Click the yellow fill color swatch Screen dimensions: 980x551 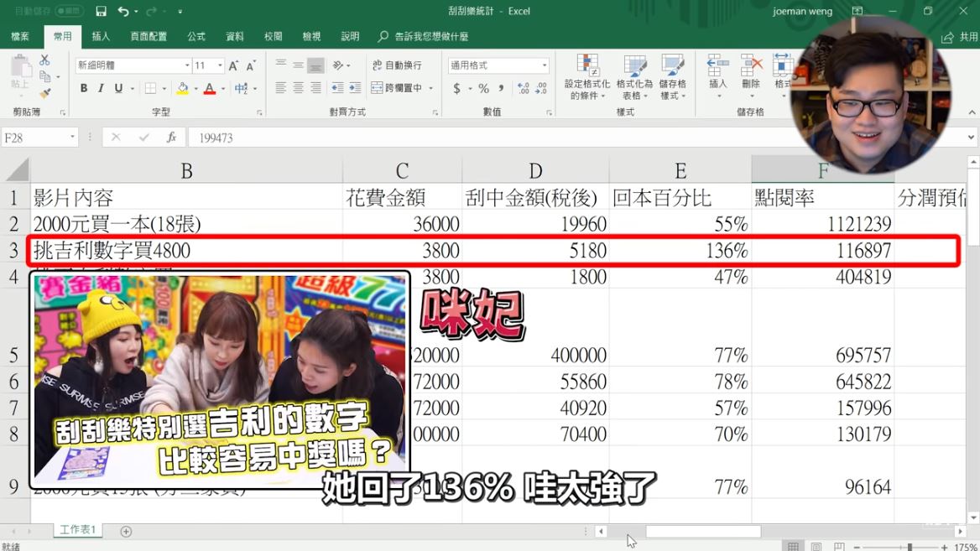click(x=183, y=88)
